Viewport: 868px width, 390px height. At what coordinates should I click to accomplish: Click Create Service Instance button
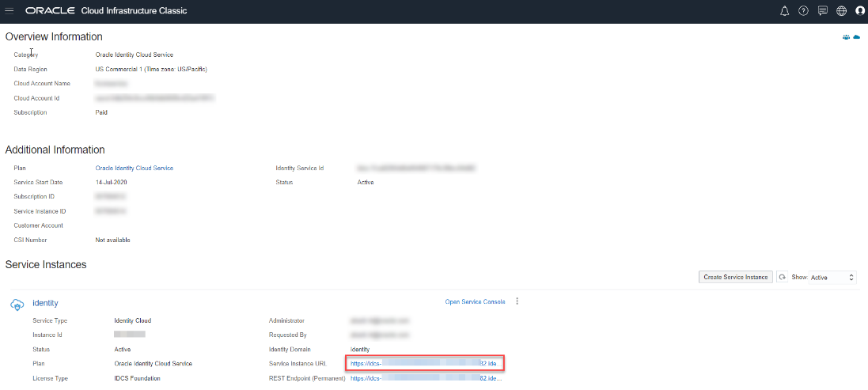(736, 277)
